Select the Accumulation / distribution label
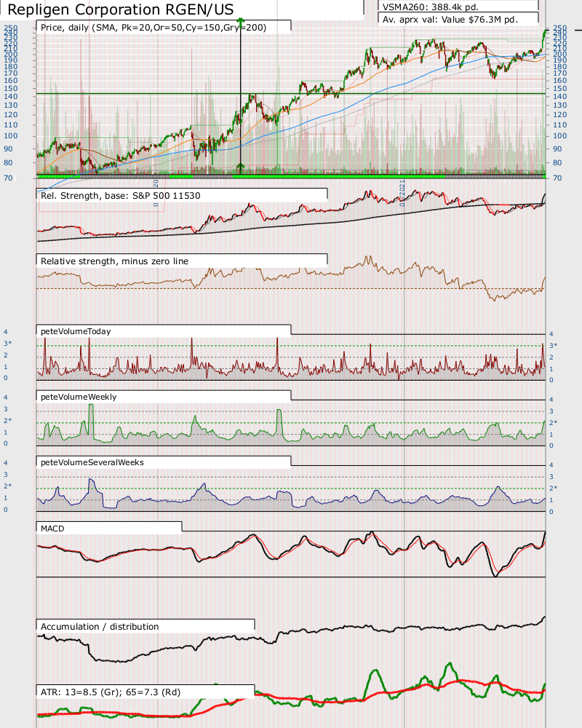Viewport: 582px width, 728px height. click(x=100, y=626)
